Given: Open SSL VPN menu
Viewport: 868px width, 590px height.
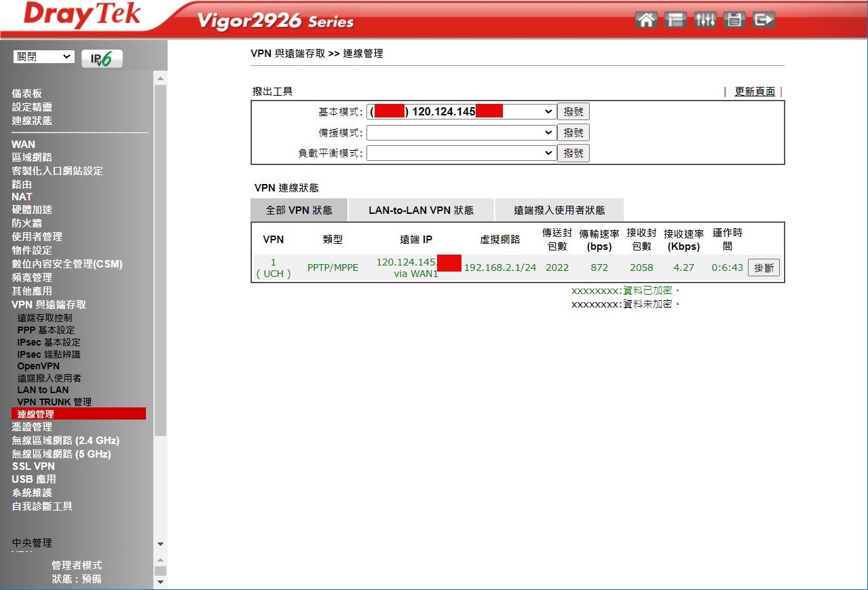Looking at the screenshot, I should coord(33,466).
